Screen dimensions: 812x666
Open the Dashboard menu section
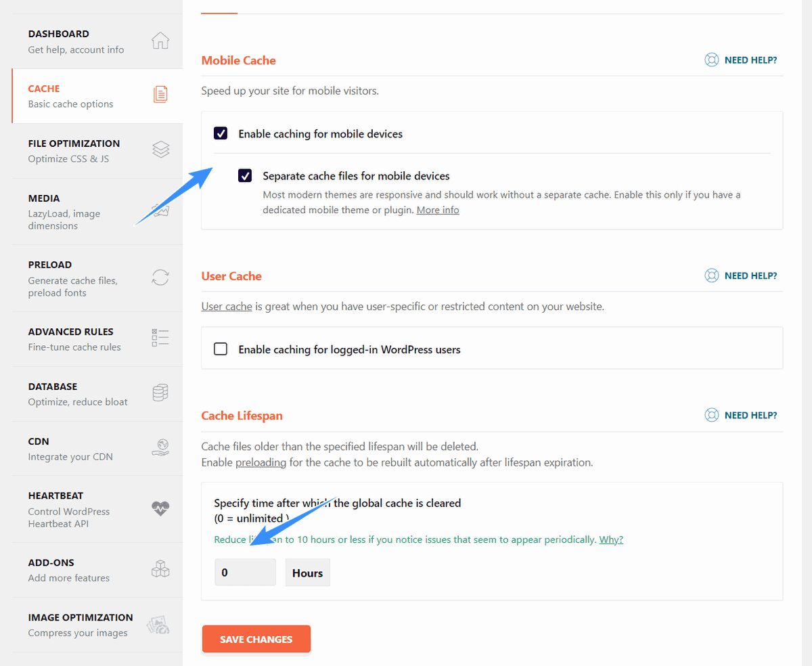click(x=97, y=41)
